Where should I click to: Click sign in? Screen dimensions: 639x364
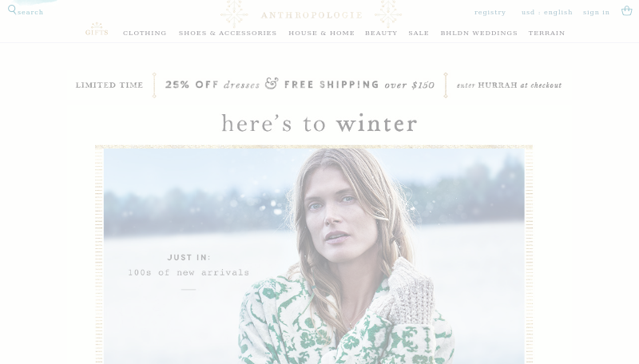click(x=596, y=12)
